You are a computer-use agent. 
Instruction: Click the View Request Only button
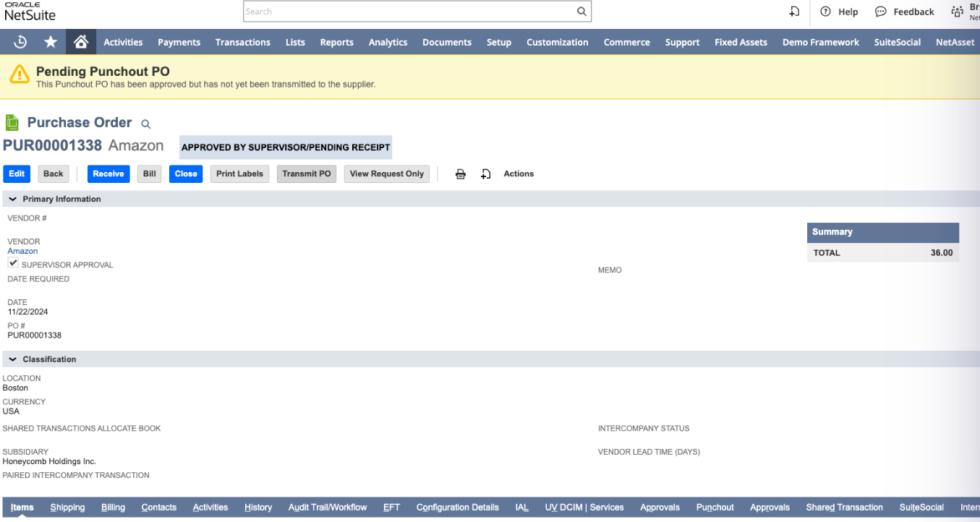click(387, 174)
